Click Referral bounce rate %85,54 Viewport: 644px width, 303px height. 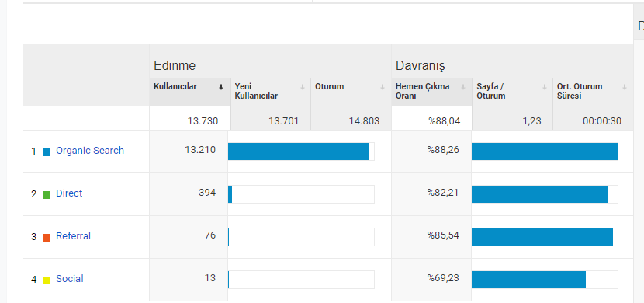(443, 235)
